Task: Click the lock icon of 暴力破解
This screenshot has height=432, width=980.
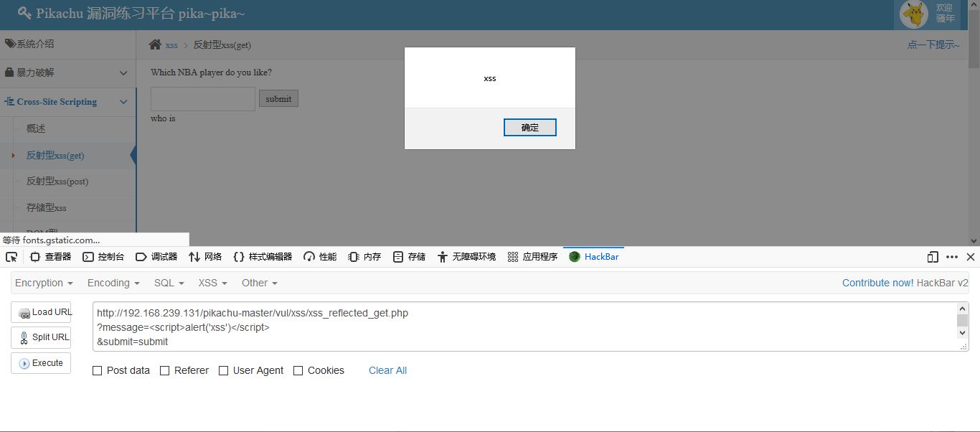Action: coord(9,72)
